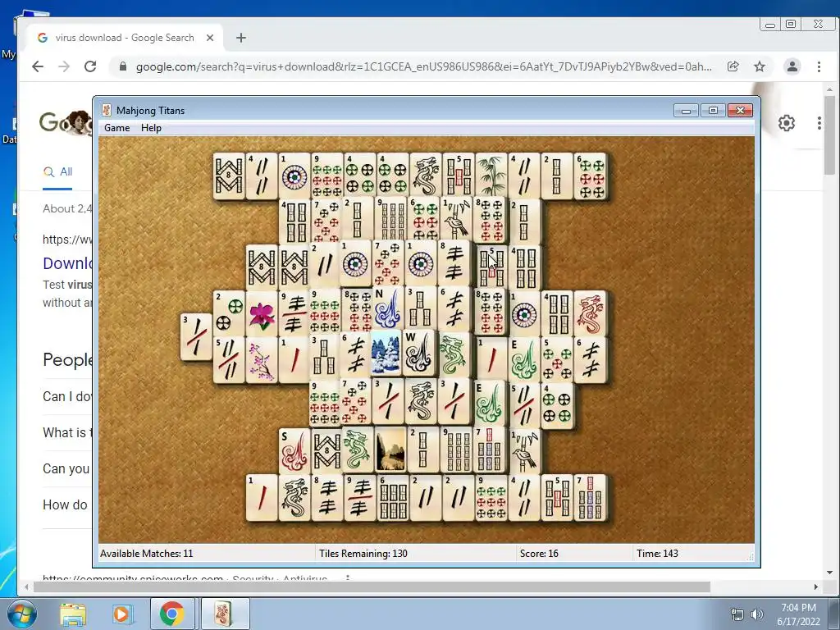Select the 5 of circles tile

pyautogui.click(x=557, y=361)
